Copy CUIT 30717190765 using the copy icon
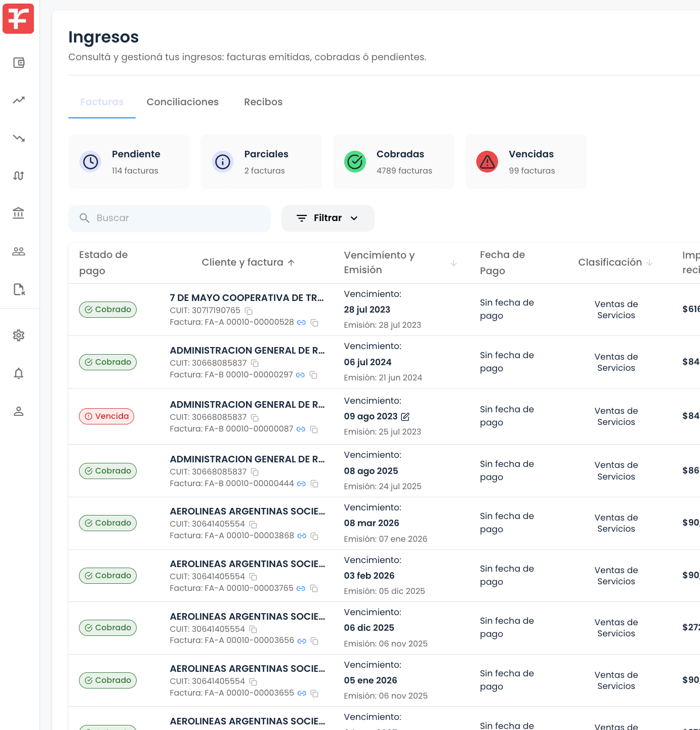This screenshot has width=700, height=730. pyautogui.click(x=249, y=311)
